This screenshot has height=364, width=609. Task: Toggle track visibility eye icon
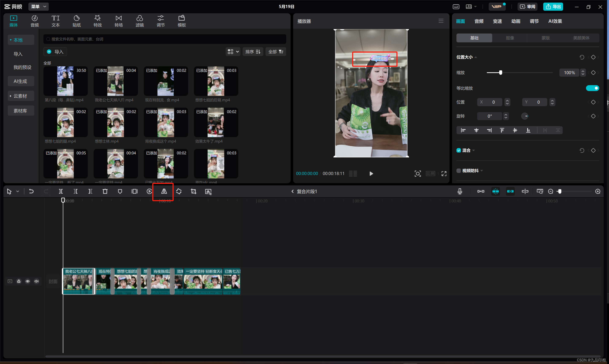(x=28, y=281)
